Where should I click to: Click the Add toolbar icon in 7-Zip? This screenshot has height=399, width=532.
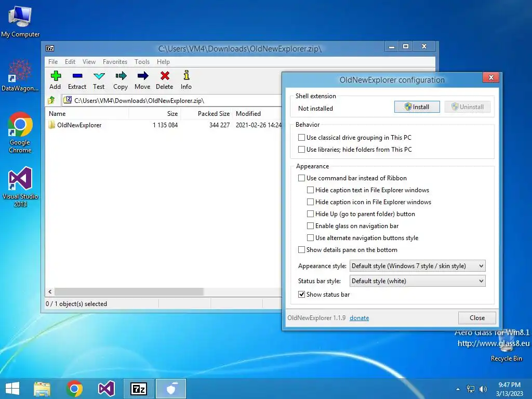[x=55, y=80]
